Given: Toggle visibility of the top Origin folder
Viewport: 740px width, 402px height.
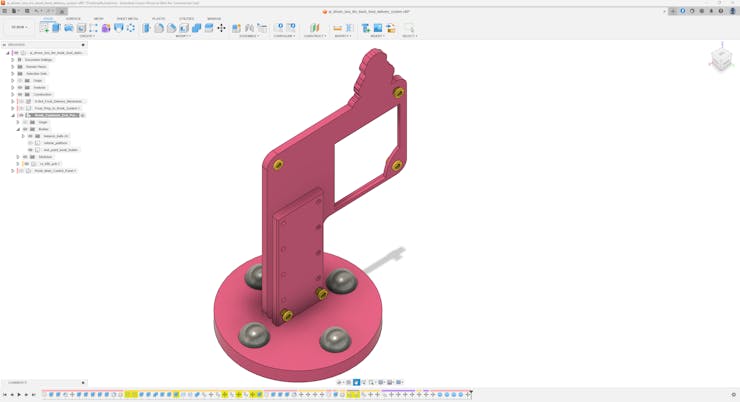Looking at the screenshot, I should coord(20,81).
